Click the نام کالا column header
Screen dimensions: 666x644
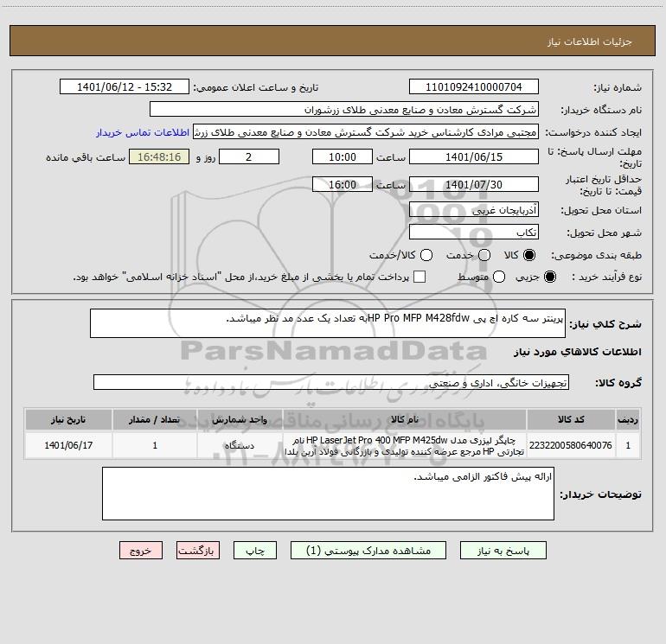pos(405,419)
